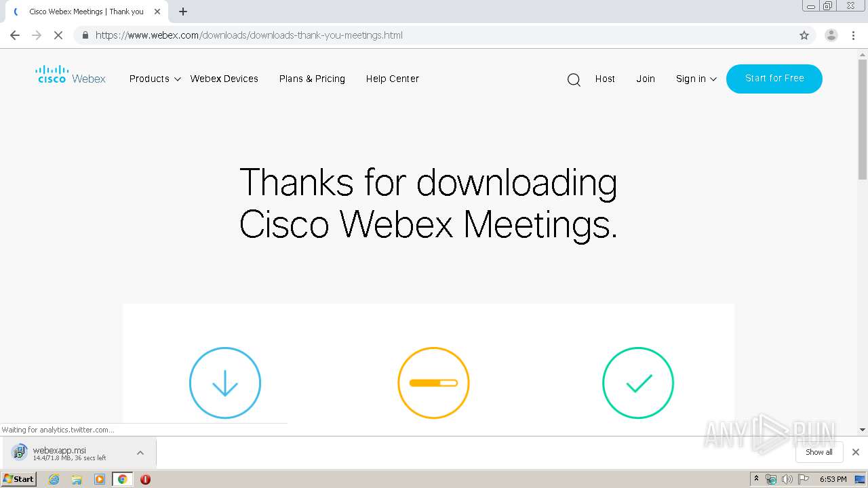Click the volume speaker tray icon

pos(787,479)
